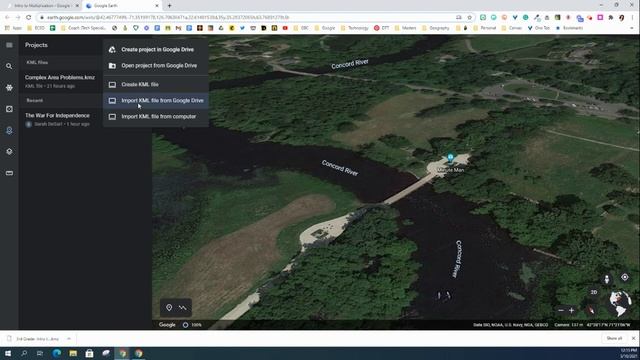Viewport: 640px width, 360px height.
Task: Open the Apps bookmark shortcut
Action: (x=13, y=28)
